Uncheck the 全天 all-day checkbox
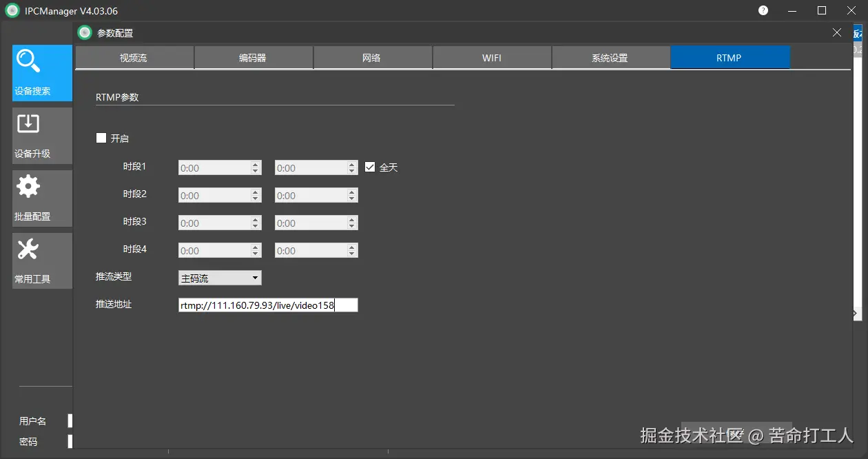Viewport: 868px width, 459px height. coord(370,167)
